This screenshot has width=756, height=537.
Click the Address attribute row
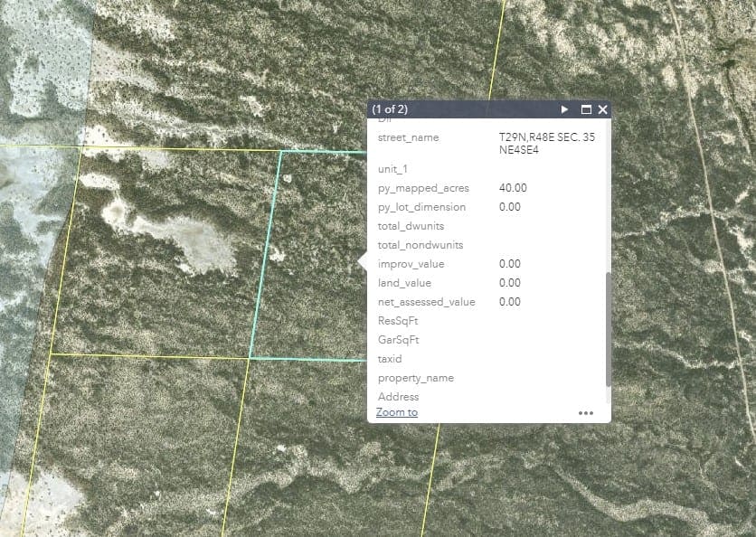399,396
